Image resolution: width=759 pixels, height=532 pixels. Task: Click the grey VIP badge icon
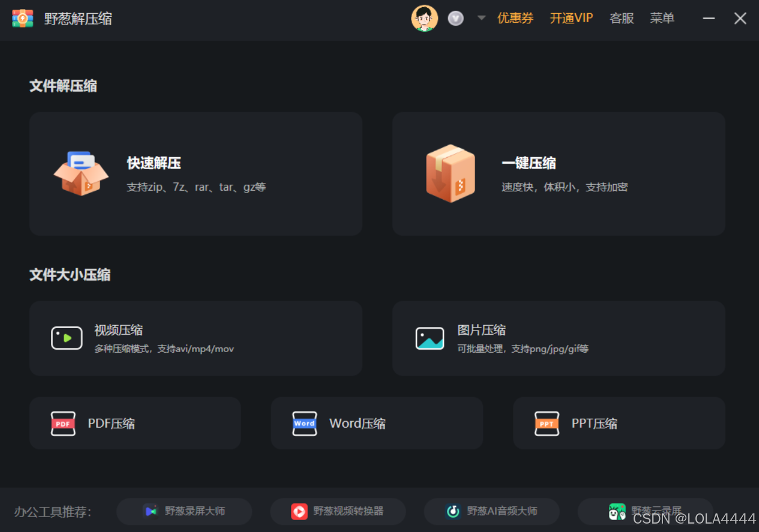click(x=456, y=19)
